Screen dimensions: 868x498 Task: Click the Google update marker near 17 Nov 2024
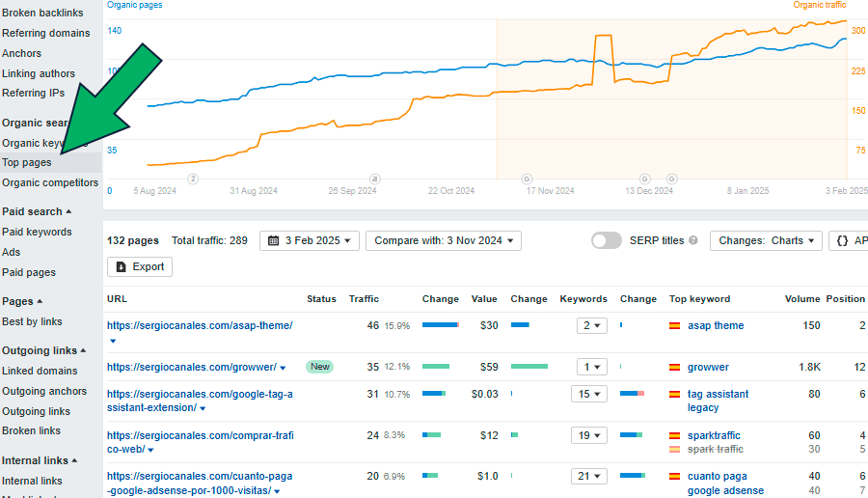point(527,179)
